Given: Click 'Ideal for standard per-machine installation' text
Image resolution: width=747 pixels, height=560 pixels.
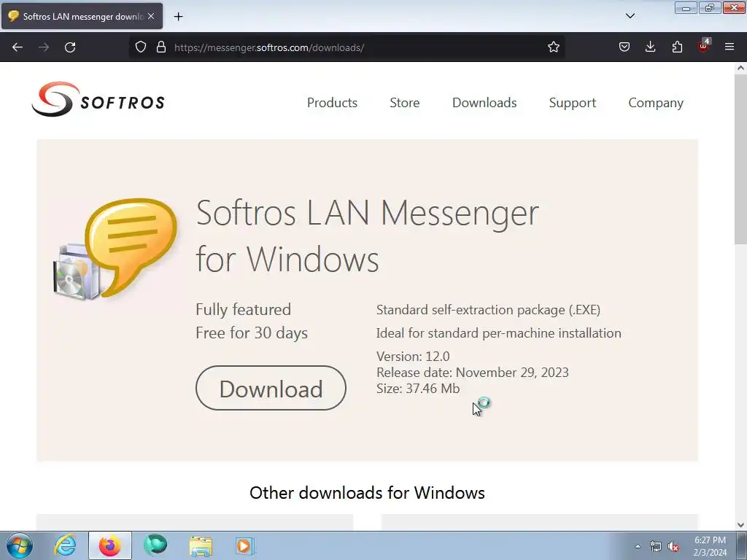Looking at the screenshot, I should pos(499,333).
